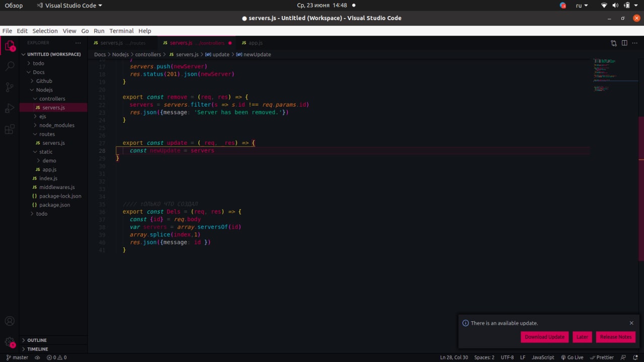The width and height of the screenshot is (644, 362).
Task: Collapse the controllers folder
Action: [x=52, y=99]
